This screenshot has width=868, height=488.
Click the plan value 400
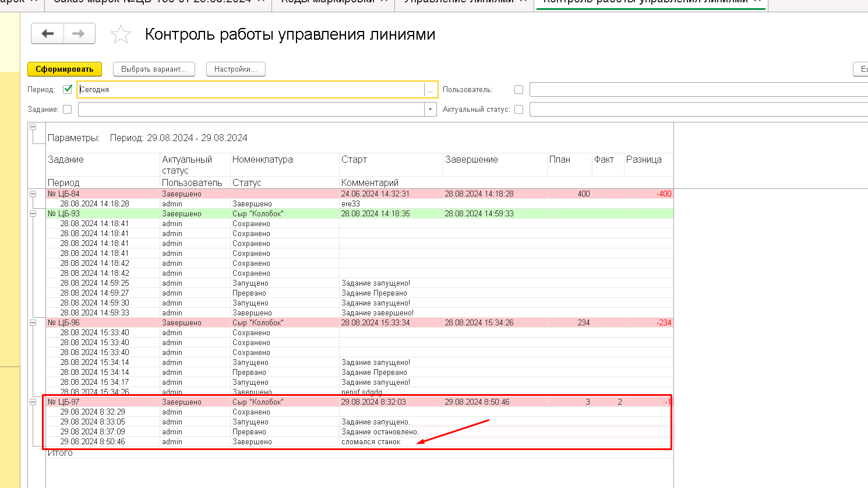[584, 194]
